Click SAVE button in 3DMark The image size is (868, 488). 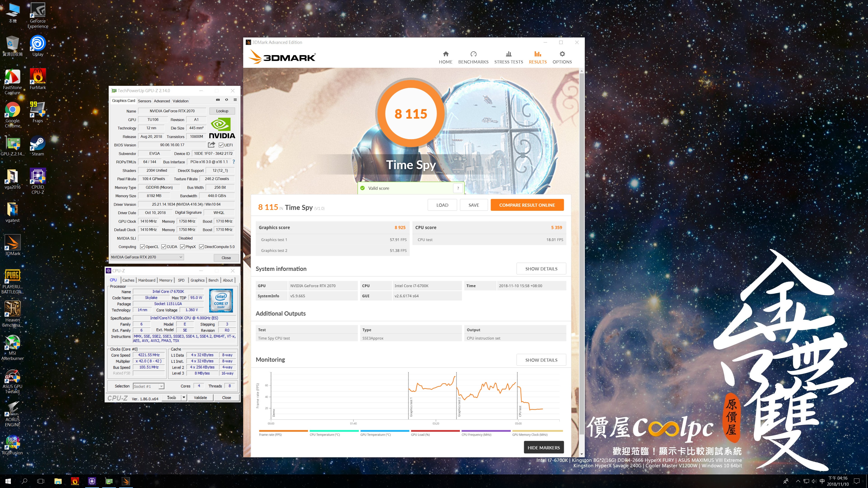[473, 205]
